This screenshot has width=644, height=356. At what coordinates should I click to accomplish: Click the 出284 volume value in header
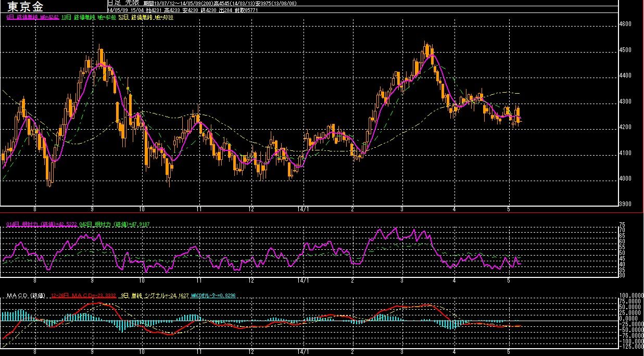pos(225,10)
